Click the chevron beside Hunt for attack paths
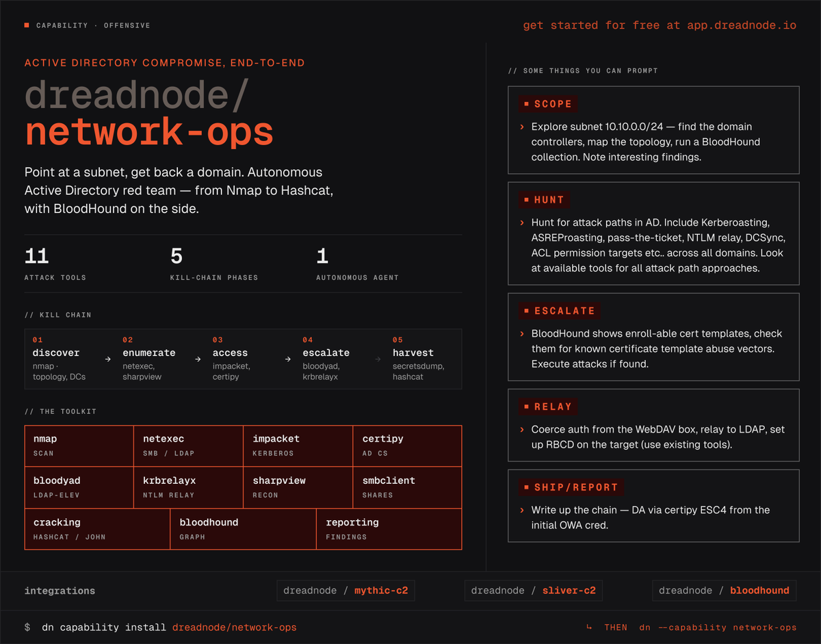 523,222
